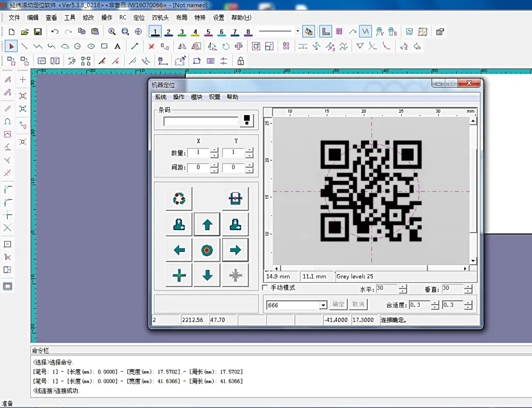This screenshot has height=408, width=532.
Task: Select the text tool letter A
Action: click(x=118, y=47)
